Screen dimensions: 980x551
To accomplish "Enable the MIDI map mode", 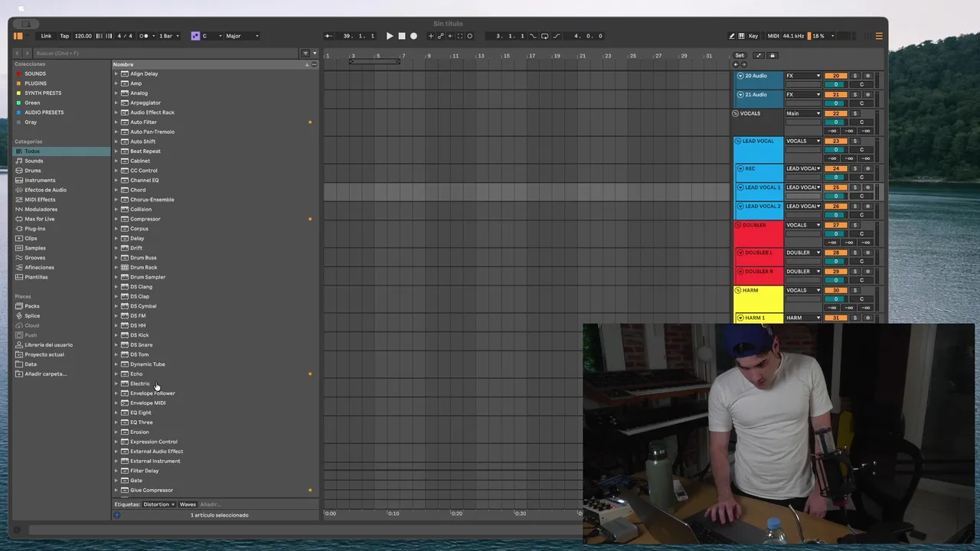I will coord(773,36).
